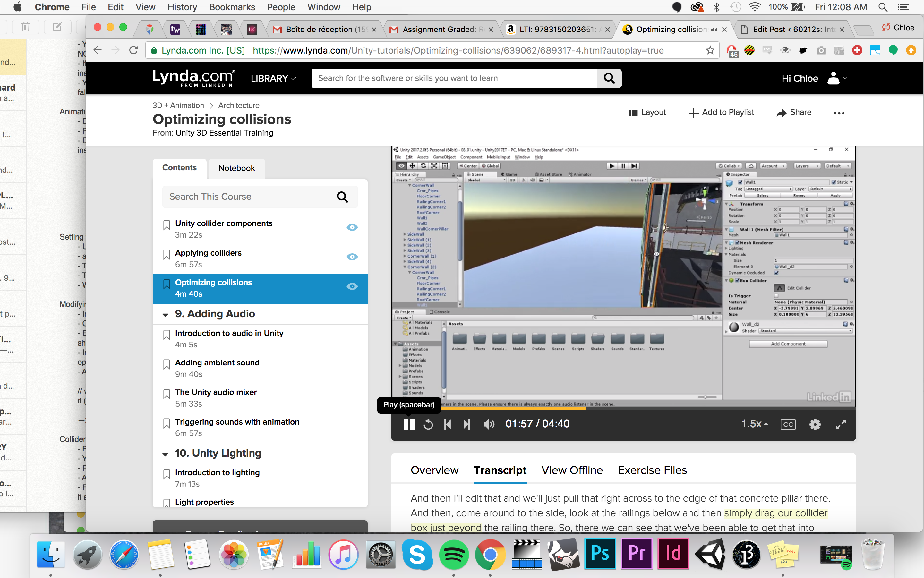
Task: Click the Lynda.com logo
Action: [x=193, y=78]
